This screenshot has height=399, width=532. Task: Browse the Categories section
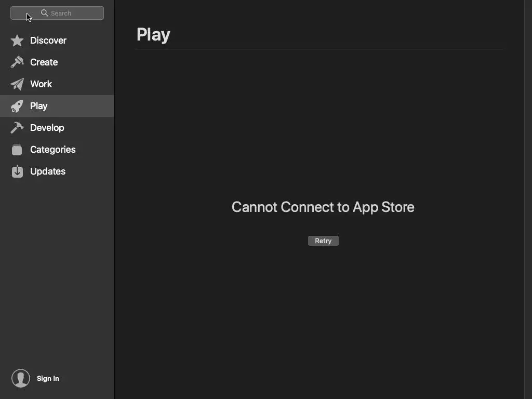[57, 150]
